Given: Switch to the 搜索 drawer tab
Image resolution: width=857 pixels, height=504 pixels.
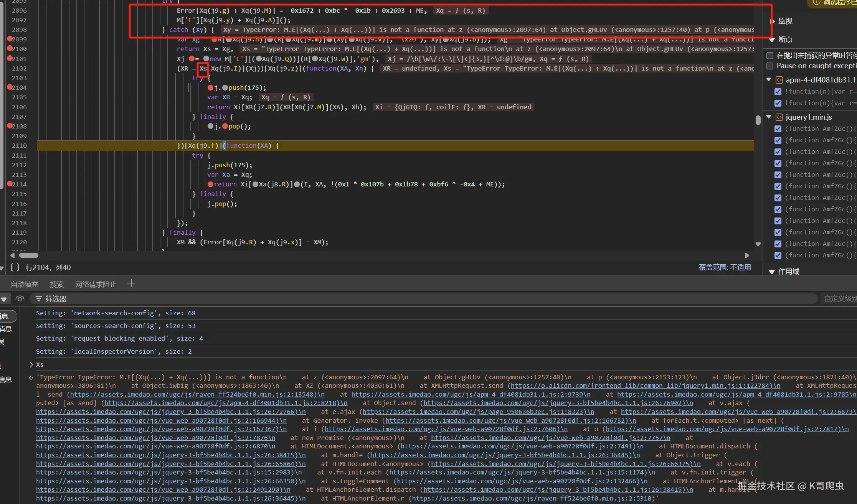Looking at the screenshot, I should 56,284.
